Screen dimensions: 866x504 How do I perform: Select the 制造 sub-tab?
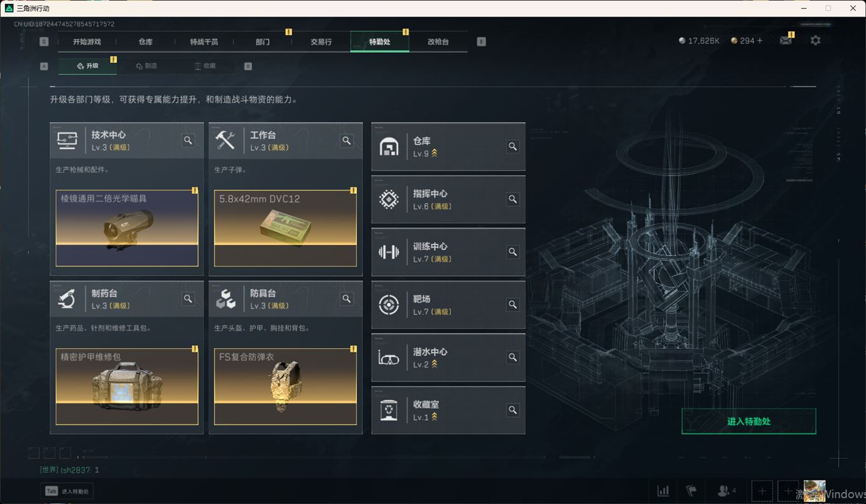click(146, 66)
